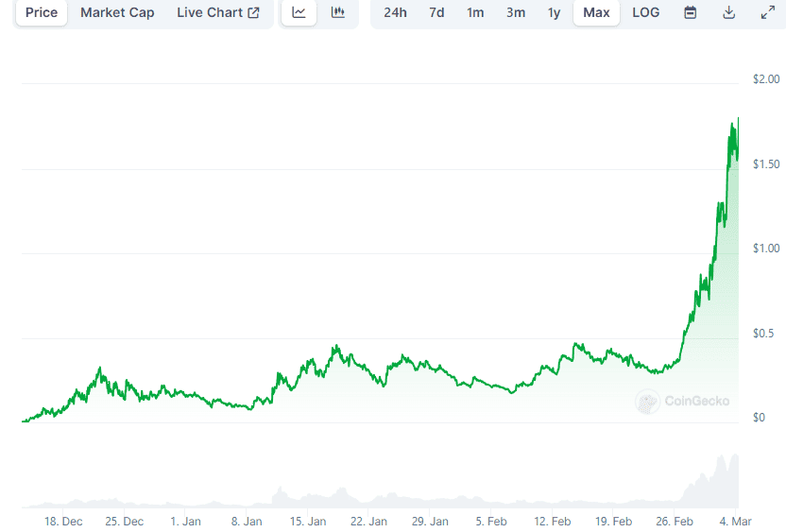This screenshot has width=786, height=532.
Task: Click the $1.50 price axis label
Action: point(766,164)
